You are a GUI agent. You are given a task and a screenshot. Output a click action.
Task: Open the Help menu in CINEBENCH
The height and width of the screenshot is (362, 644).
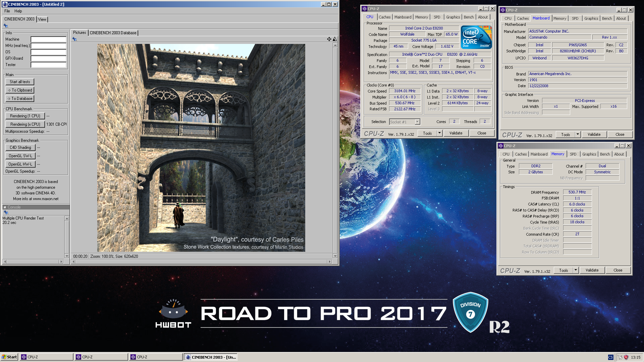18,11
